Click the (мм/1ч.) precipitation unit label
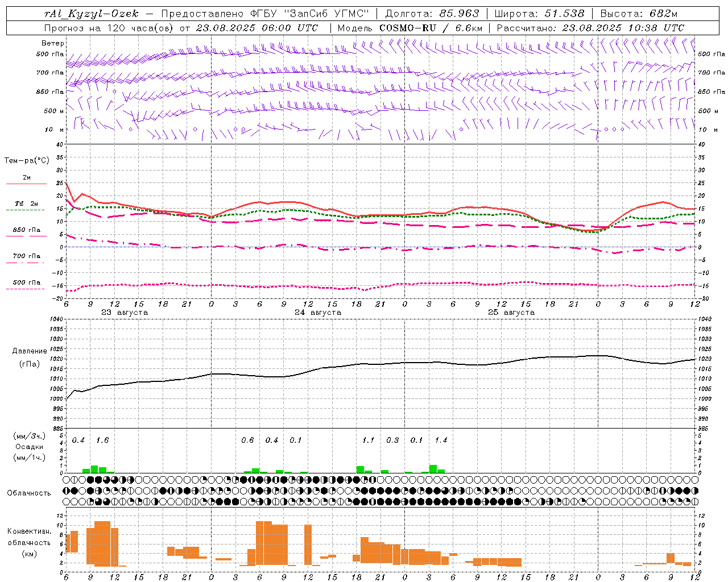This screenshot has height=582, width=728. (30, 458)
